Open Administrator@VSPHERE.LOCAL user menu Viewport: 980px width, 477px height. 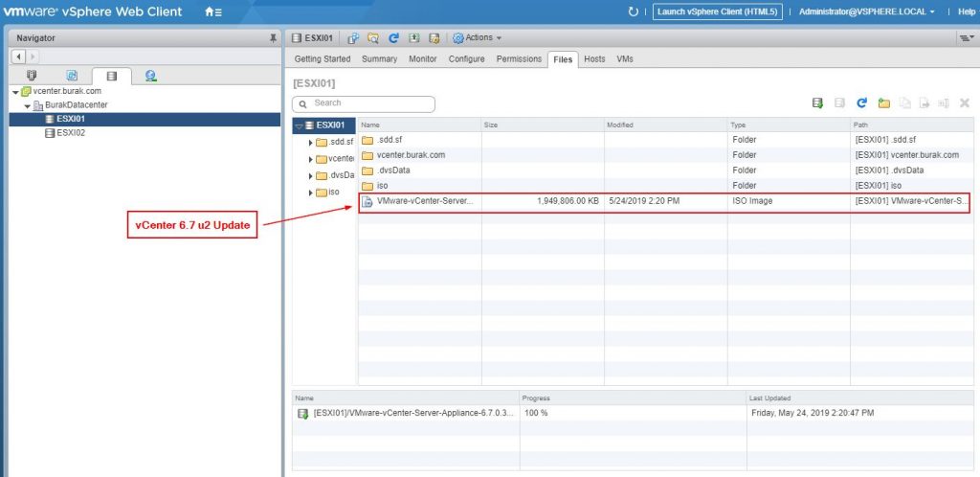tap(867, 11)
